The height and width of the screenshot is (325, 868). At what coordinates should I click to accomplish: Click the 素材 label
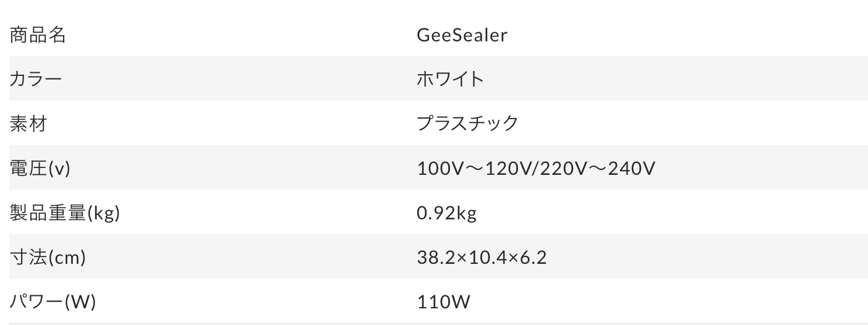(x=28, y=124)
